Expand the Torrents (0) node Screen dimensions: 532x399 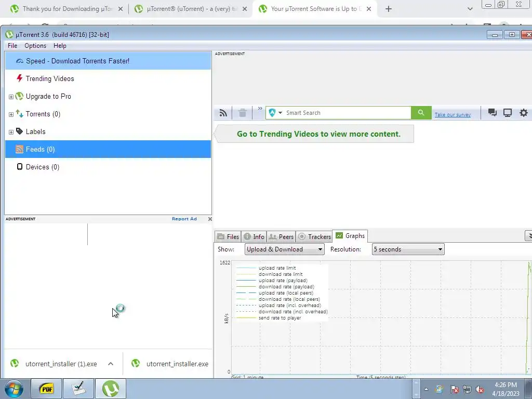tap(11, 114)
